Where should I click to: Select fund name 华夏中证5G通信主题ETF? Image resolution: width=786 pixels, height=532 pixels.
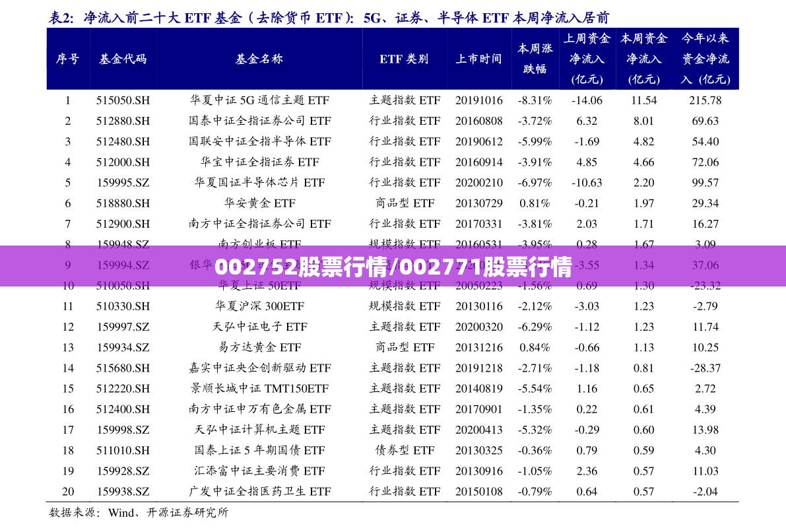(x=259, y=100)
